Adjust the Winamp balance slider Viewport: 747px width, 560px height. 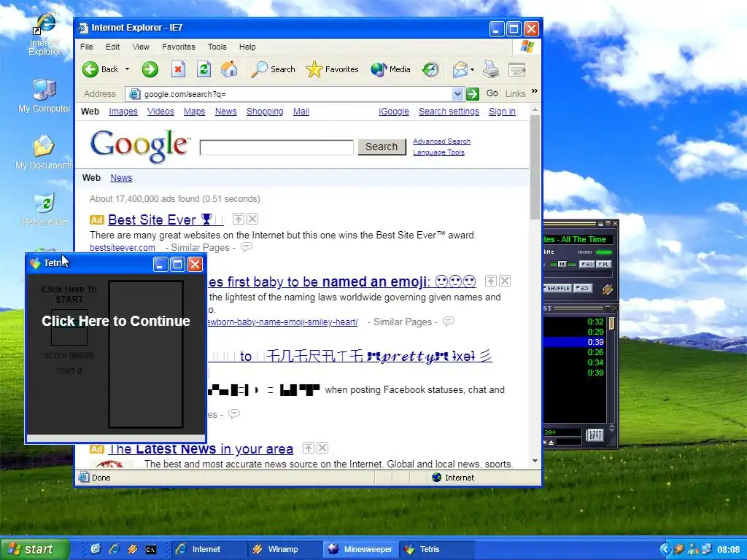pos(561,264)
